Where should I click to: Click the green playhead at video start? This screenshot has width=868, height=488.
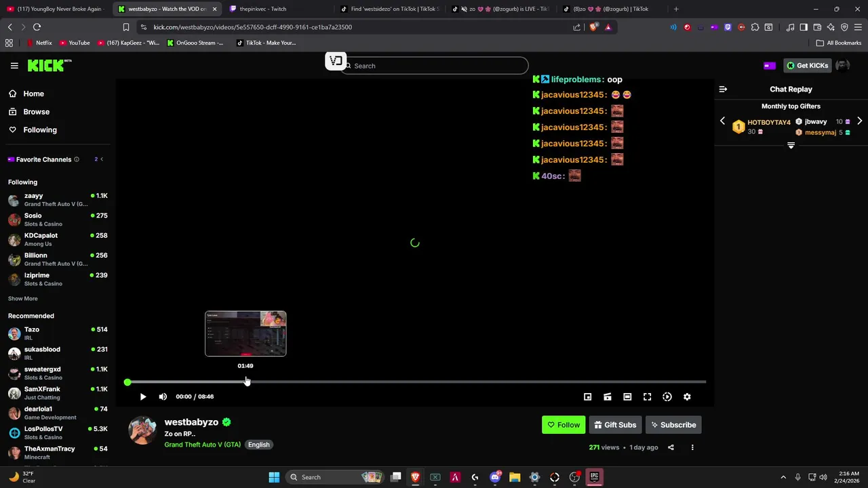pos(127,382)
